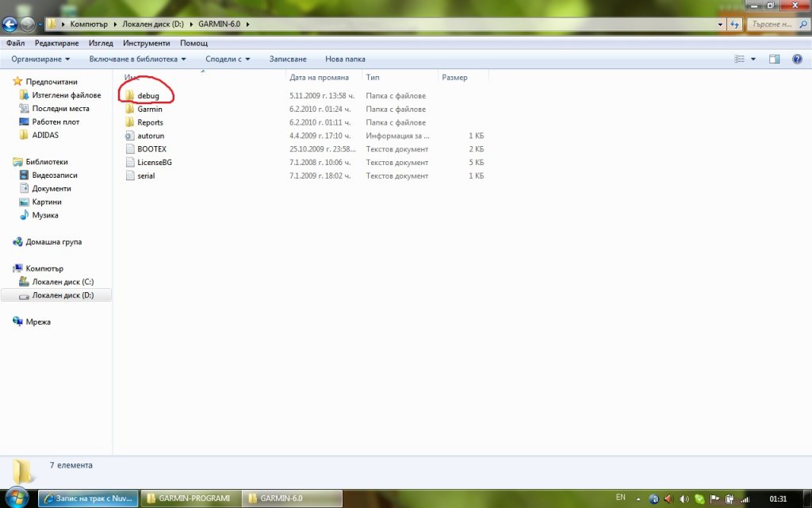Open the recent locations dropdown beside navigation arrows
812x508 pixels.
[x=40, y=25]
